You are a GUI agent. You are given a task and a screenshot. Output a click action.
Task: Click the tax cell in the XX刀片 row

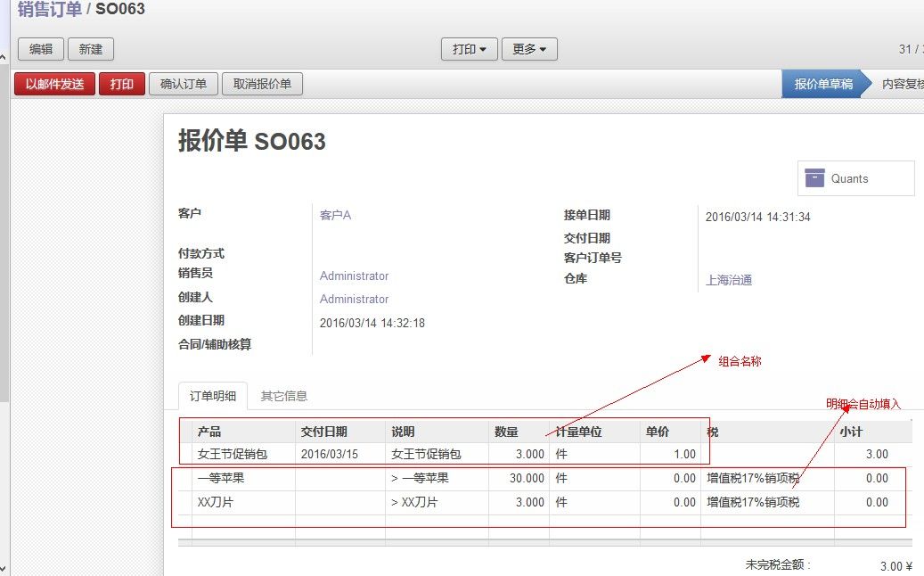coord(767,502)
